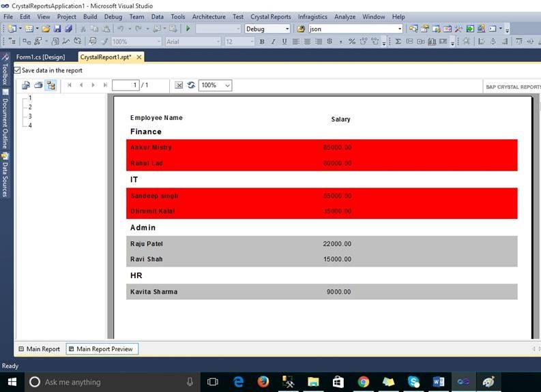
Task: Expand the standard toolbar overflow options
Action: pyautogui.click(x=507, y=30)
